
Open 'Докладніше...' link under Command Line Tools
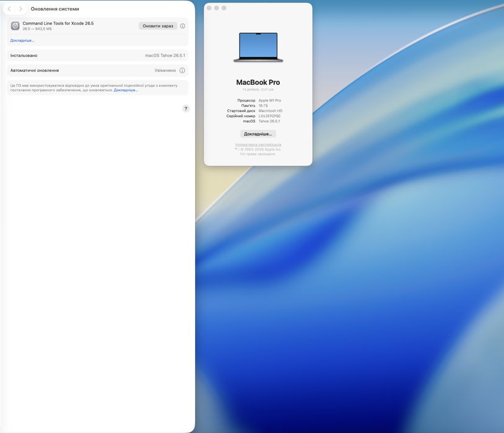[x=22, y=40]
